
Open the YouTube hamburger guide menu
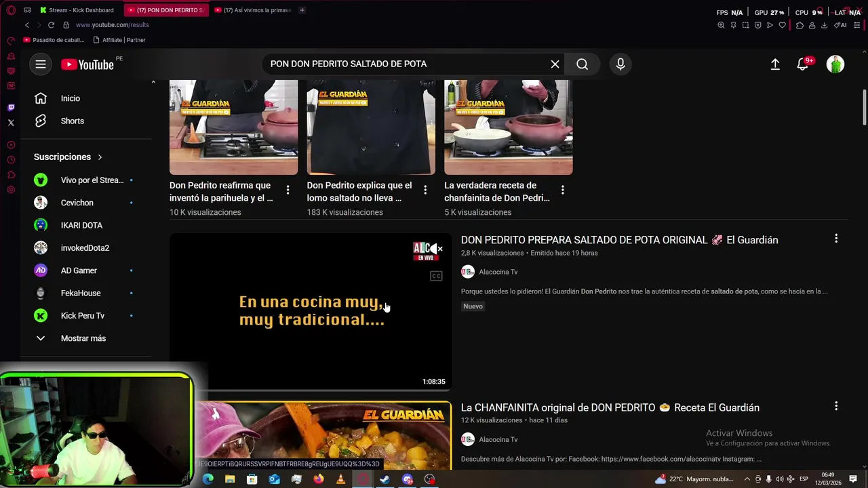(41, 64)
